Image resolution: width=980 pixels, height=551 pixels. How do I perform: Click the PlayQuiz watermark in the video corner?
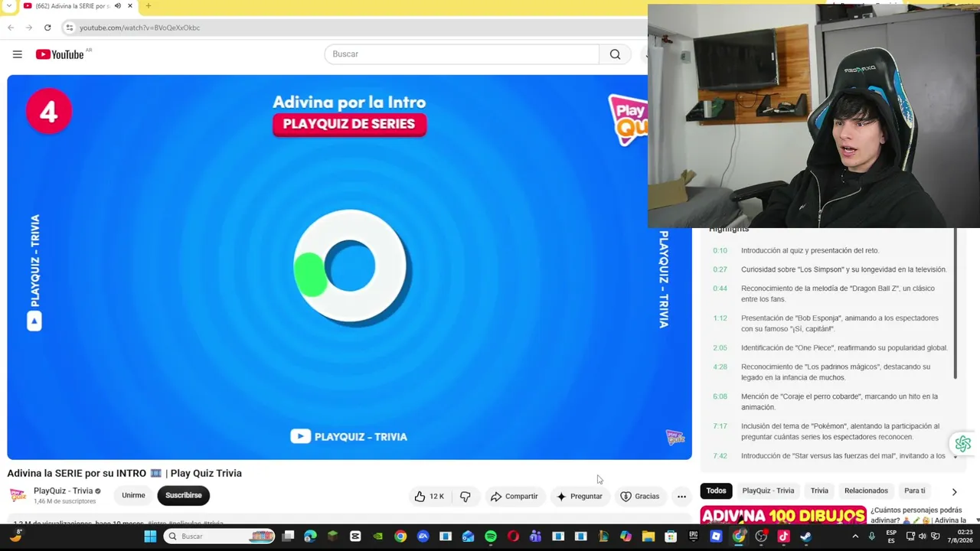(x=675, y=437)
